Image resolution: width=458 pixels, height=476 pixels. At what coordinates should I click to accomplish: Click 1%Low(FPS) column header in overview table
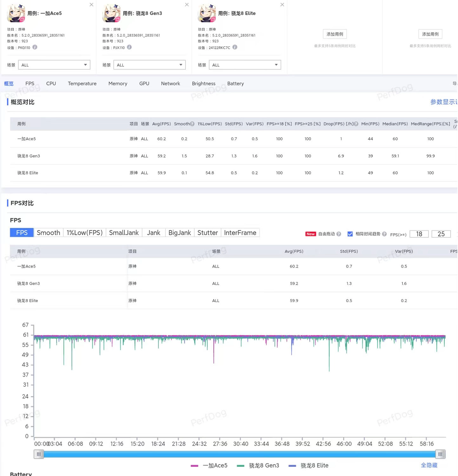(x=210, y=124)
